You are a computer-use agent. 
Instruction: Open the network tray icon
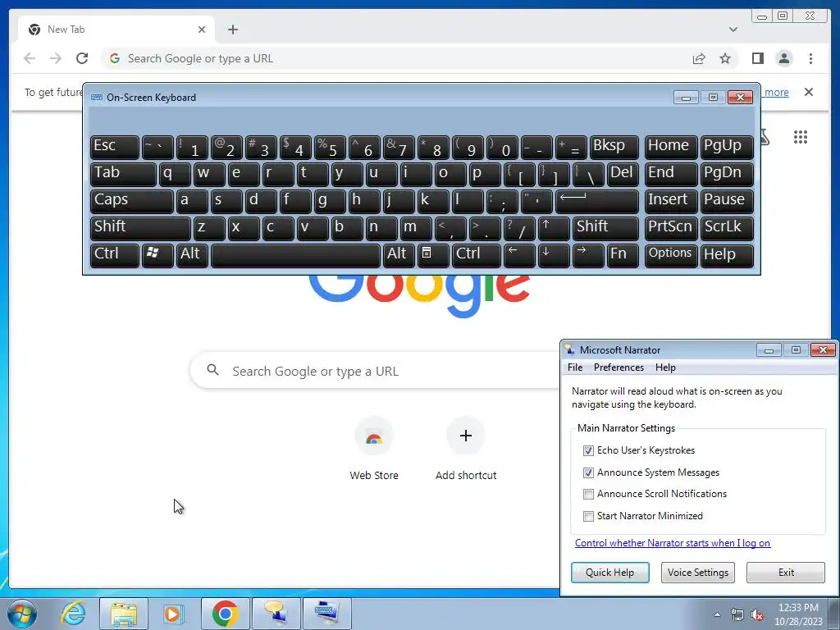tap(737, 614)
